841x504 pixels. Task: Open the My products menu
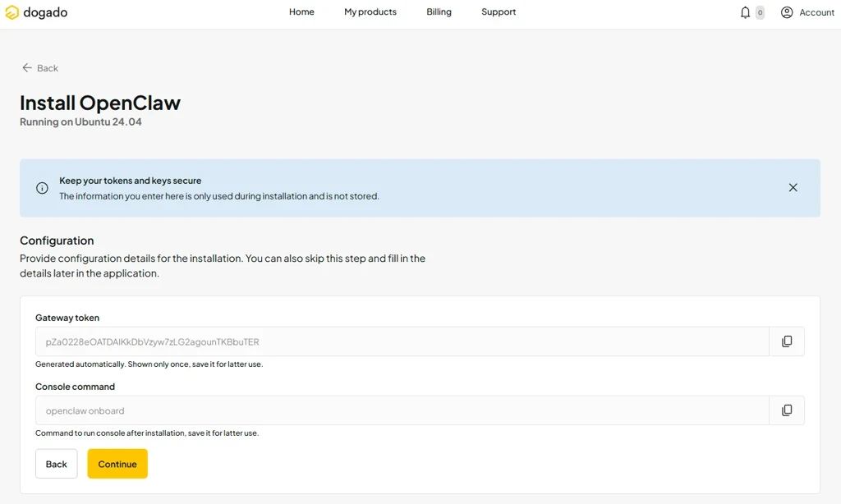370,11
